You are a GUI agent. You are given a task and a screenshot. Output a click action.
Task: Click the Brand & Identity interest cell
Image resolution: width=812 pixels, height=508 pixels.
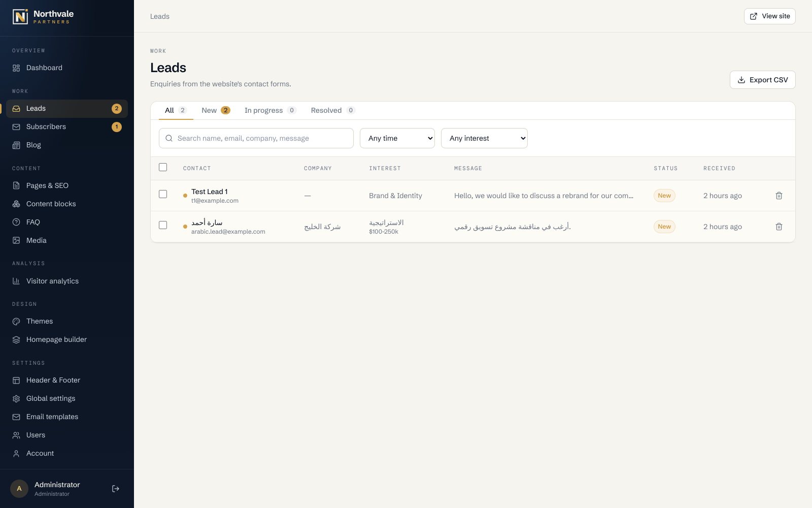click(x=395, y=196)
